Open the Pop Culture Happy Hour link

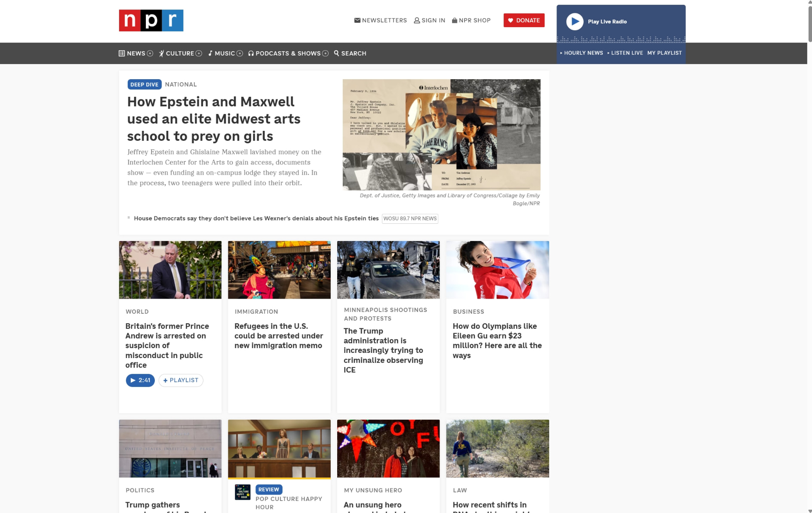pyautogui.click(x=289, y=503)
